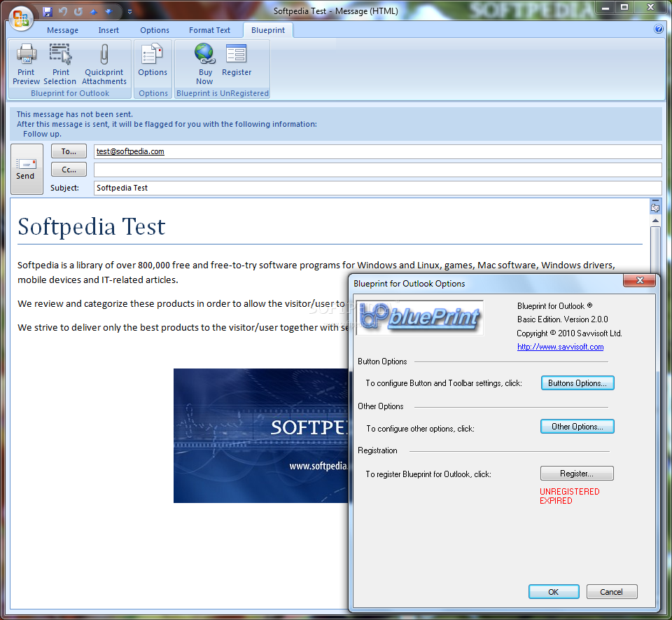Maximize the message window
Viewport: 672px width, 620px height.
point(624,7)
